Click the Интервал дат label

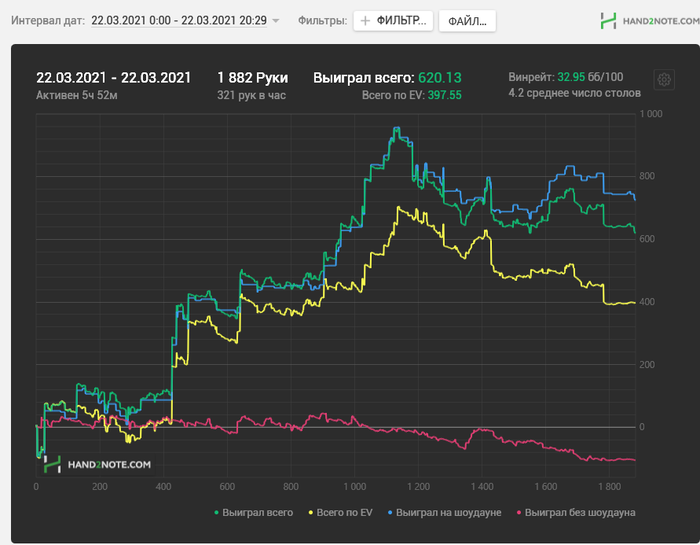coord(48,21)
